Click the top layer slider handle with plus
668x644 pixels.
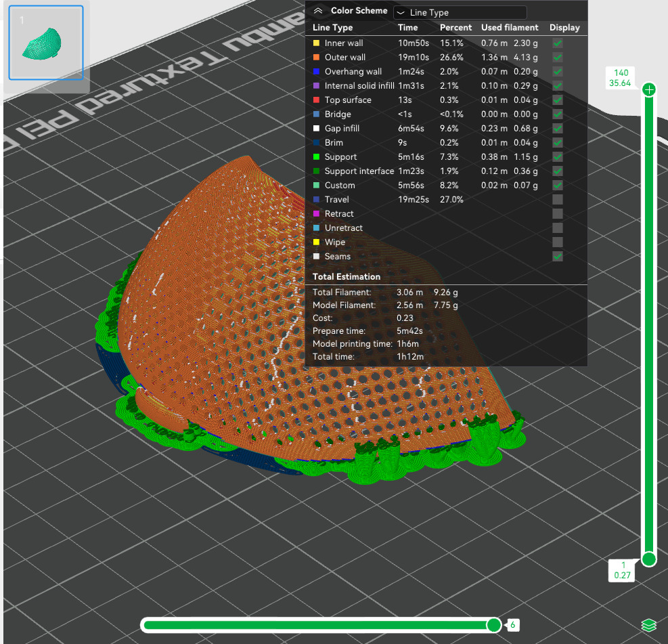(649, 90)
